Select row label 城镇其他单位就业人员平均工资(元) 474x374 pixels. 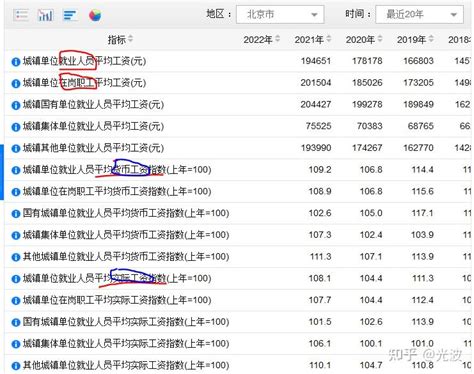coord(93,148)
